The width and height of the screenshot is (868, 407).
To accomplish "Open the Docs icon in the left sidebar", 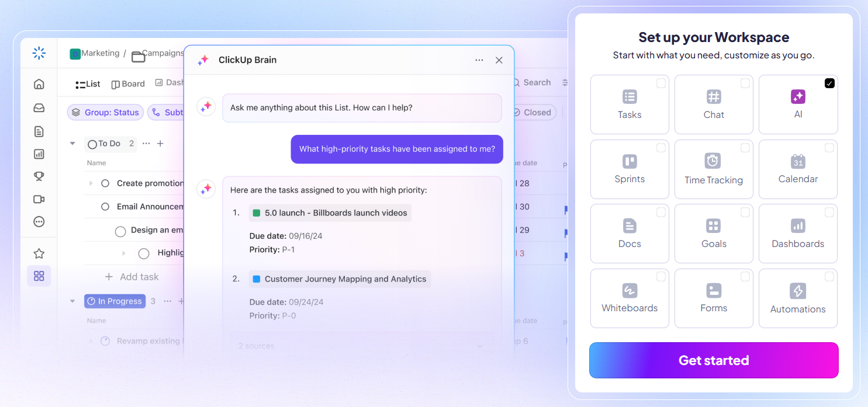I will click(39, 131).
